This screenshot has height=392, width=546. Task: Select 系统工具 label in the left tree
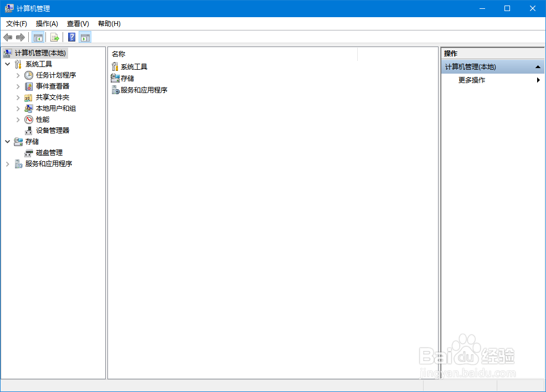tap(39, 64)
